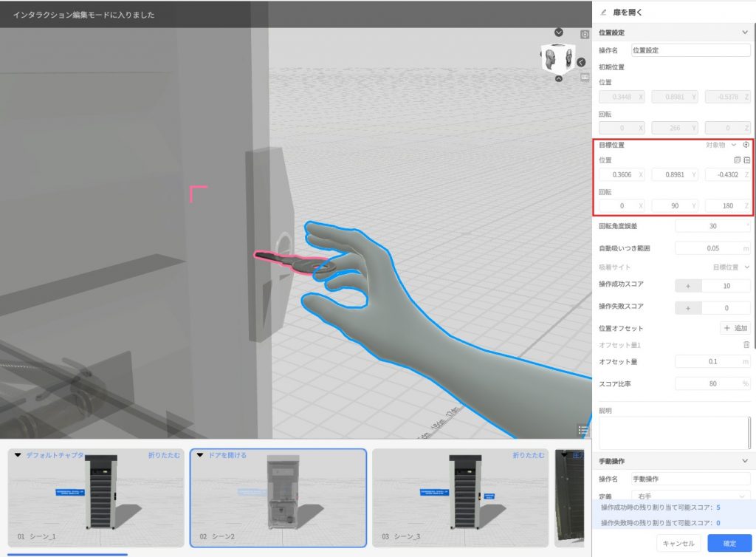Collapse the 手動操作 section
Screen dimensions: 756x557
(x=744, y=461)
